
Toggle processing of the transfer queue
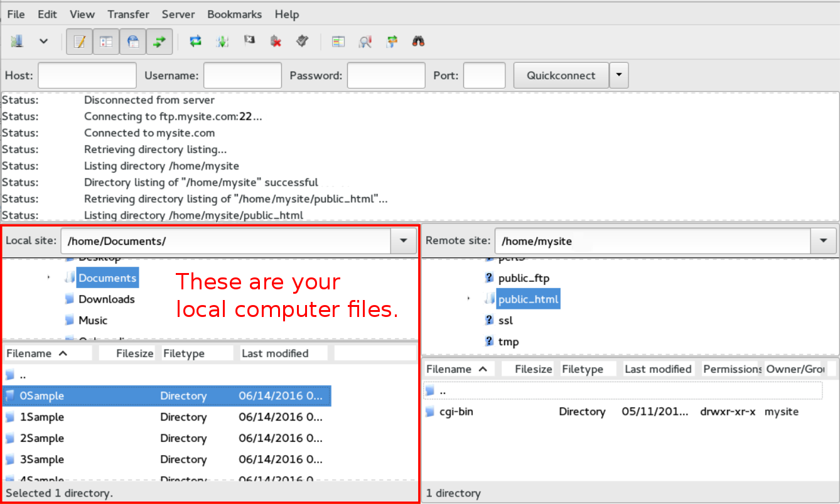pos(222,41)
